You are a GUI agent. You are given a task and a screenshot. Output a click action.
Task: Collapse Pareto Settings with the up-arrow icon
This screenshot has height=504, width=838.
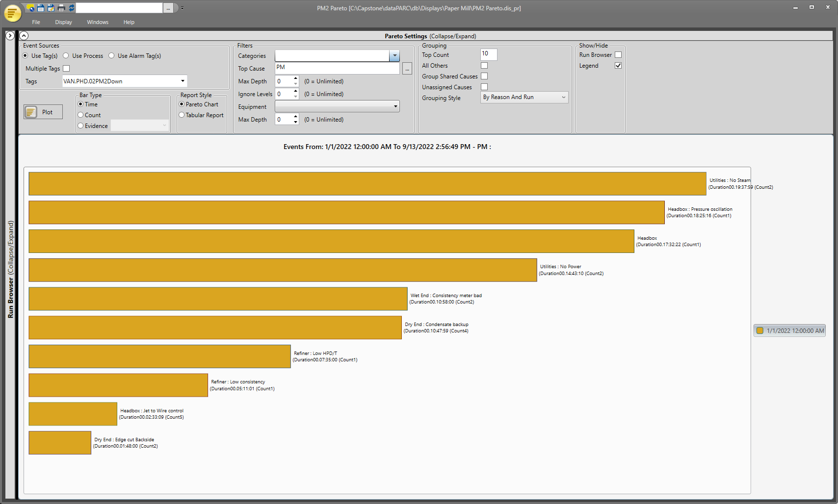click(24, 36)
